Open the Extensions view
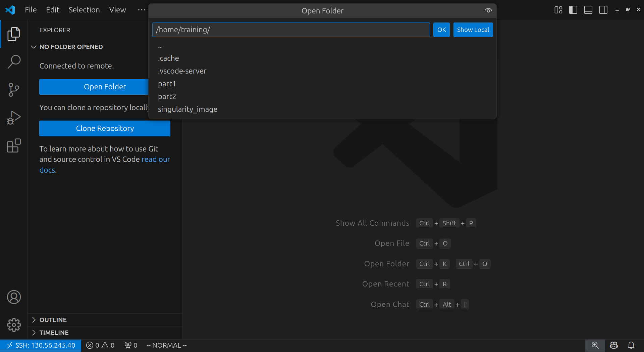This screenshot has width=644, height=352. pos(14,146)
